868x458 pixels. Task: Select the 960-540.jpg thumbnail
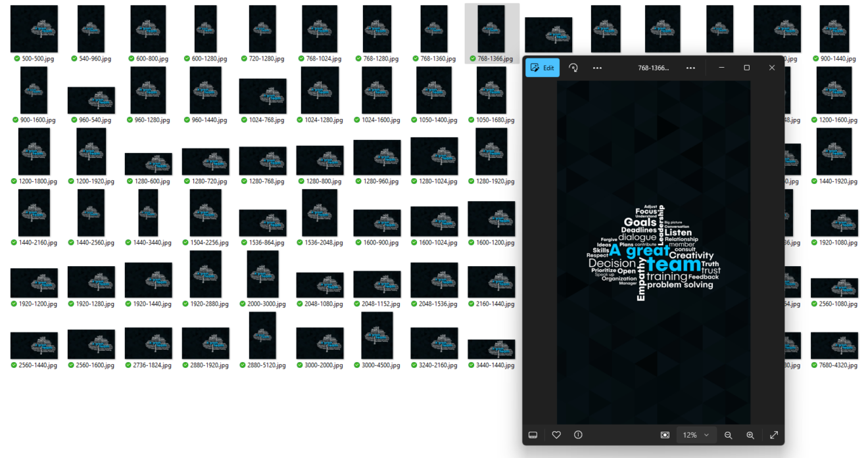coord(91,99)
